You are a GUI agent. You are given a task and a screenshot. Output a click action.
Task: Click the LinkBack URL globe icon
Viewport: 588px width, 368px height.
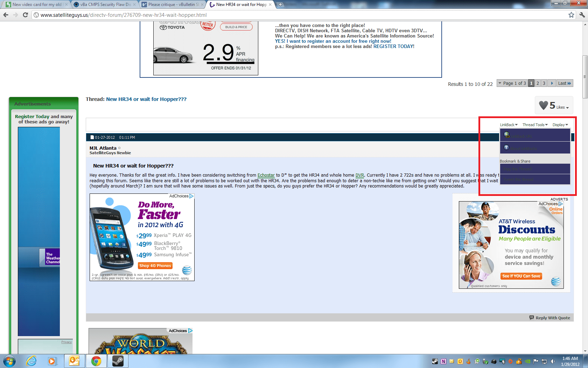(506, 135)
